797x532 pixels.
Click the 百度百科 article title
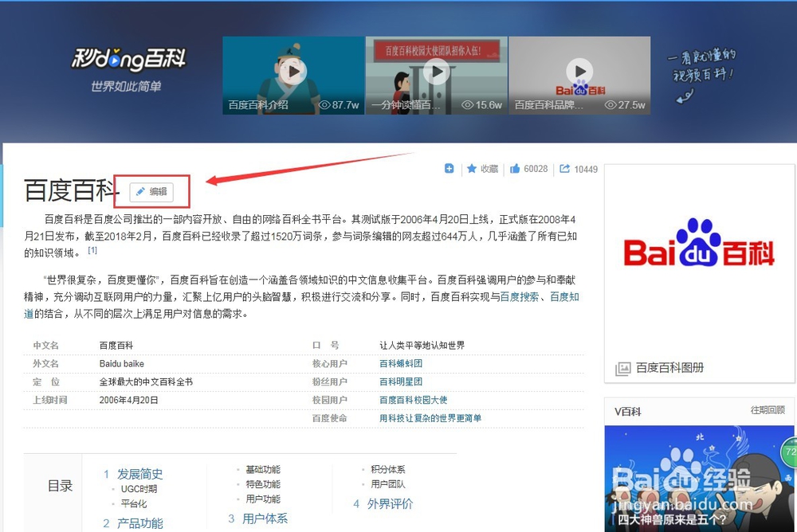[71, 190]
